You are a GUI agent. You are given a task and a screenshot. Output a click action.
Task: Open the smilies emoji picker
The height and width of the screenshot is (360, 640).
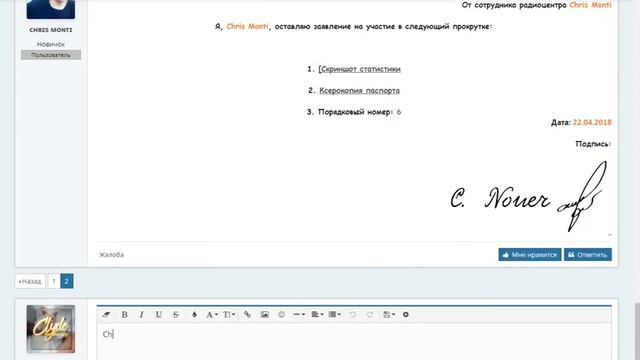tap(281, 314)
